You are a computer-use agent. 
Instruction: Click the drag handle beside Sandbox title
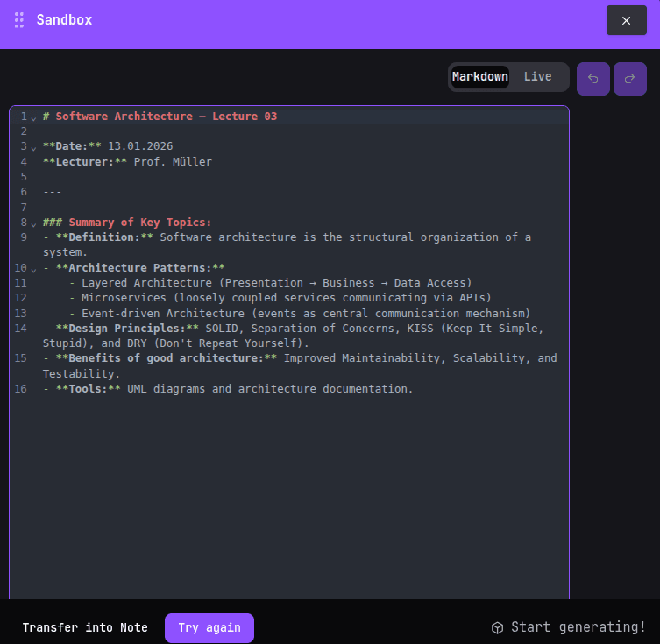pos(19,20)
